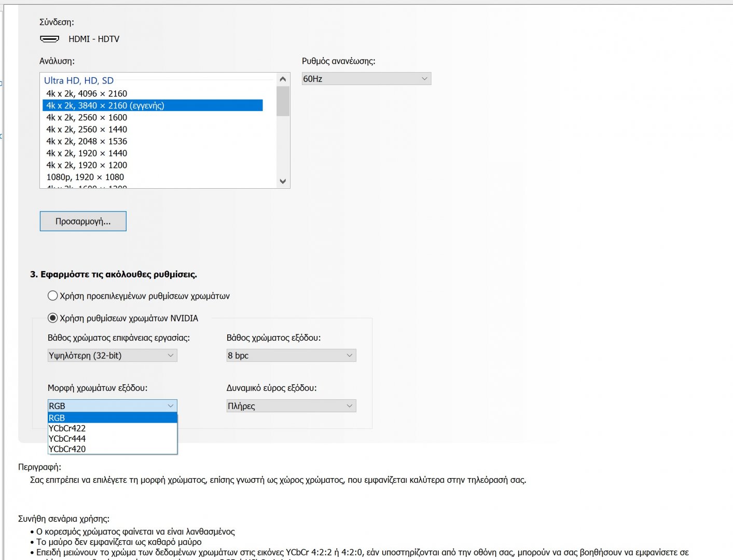733x560 pixels.
Task: Select the 2560 × 1440 resolution entry
Action: point(87,130)
